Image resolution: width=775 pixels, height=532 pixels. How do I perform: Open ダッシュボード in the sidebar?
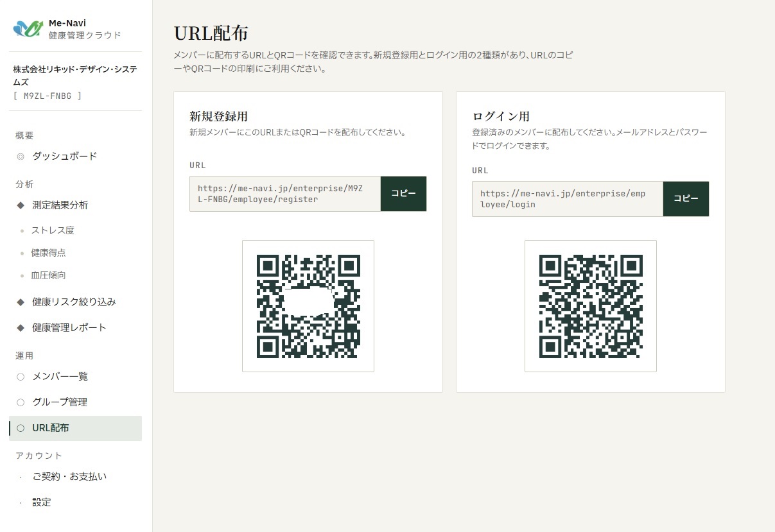(75, 156)
